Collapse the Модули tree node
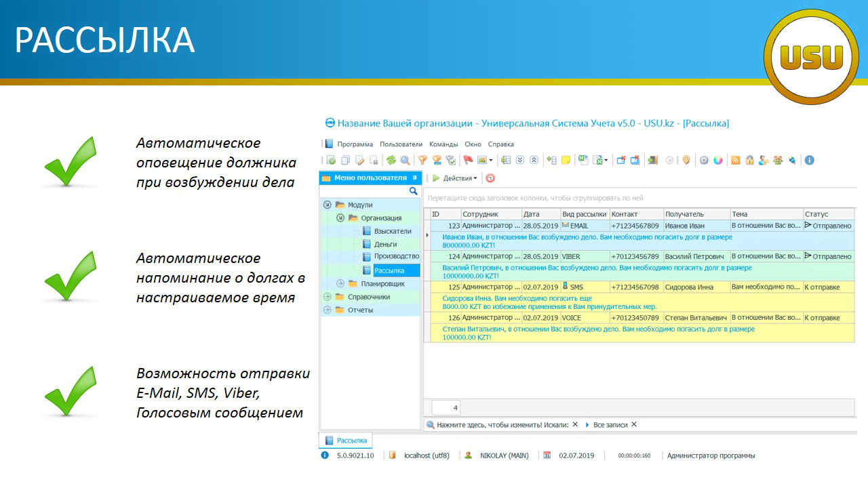 (x=328, y=205)
